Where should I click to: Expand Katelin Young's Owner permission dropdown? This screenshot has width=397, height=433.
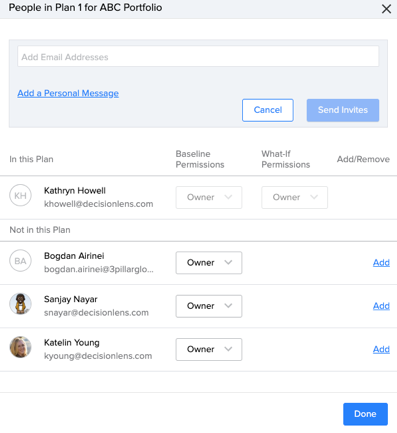(x=209, y=349)
